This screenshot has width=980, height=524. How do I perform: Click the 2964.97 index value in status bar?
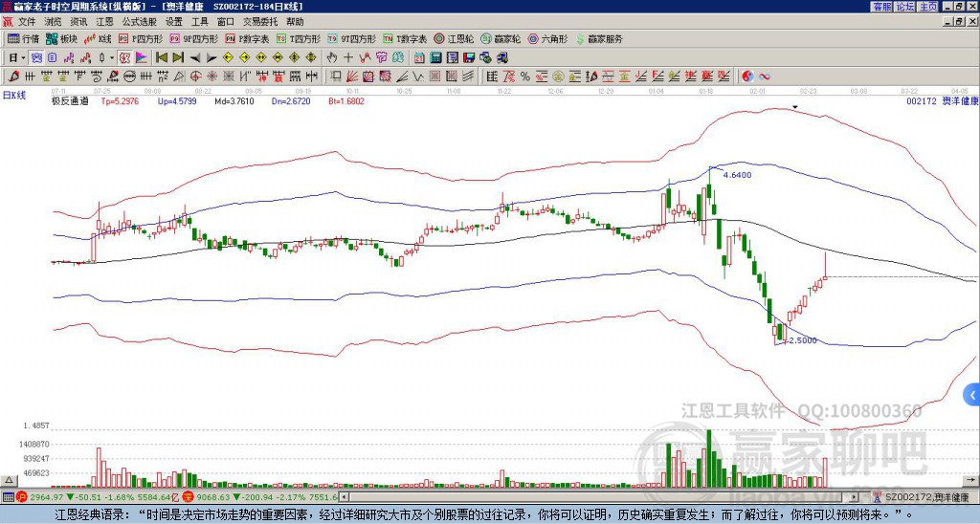(47, 497)
